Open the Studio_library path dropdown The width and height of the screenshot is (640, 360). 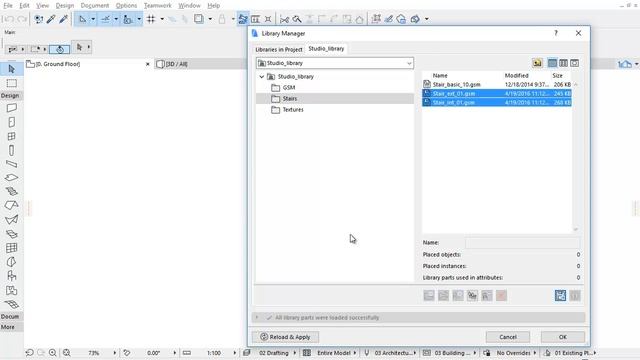click(409, 63)
